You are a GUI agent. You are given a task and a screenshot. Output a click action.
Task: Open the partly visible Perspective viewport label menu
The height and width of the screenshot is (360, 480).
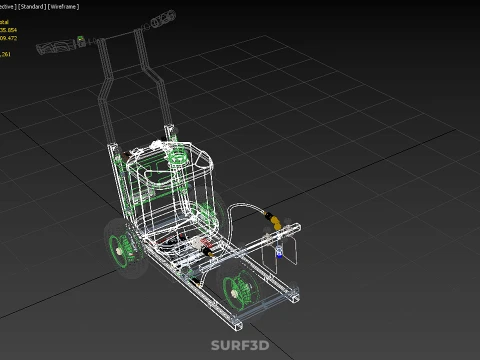(8, 7)
